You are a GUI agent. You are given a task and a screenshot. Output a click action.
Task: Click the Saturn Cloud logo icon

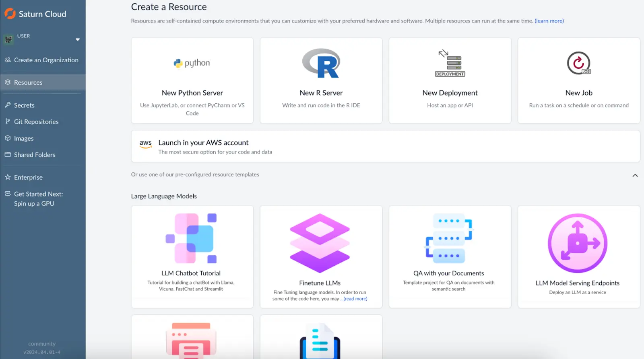pyautogui.click(x=10, y=14)
